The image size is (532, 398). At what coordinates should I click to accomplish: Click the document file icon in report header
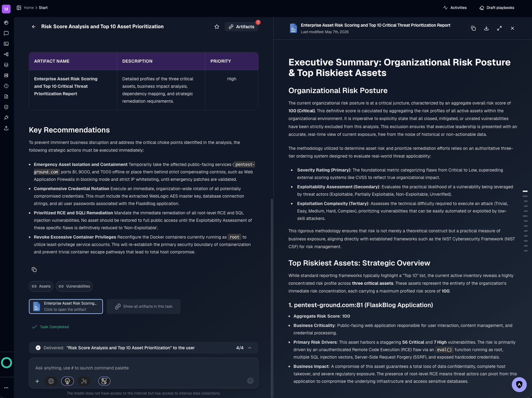[293, 28]
